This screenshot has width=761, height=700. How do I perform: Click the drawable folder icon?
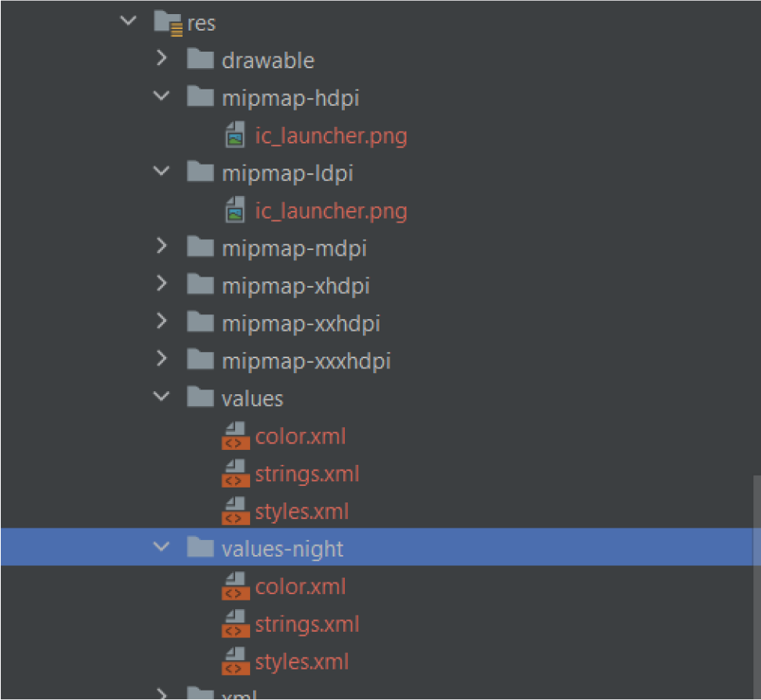coord(201,59)
